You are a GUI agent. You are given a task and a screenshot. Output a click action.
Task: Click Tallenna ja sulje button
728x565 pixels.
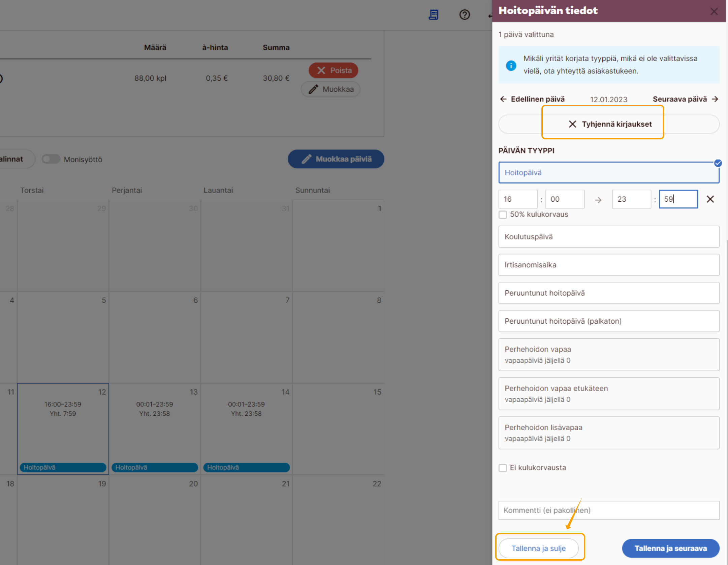(x=538, y=548)
